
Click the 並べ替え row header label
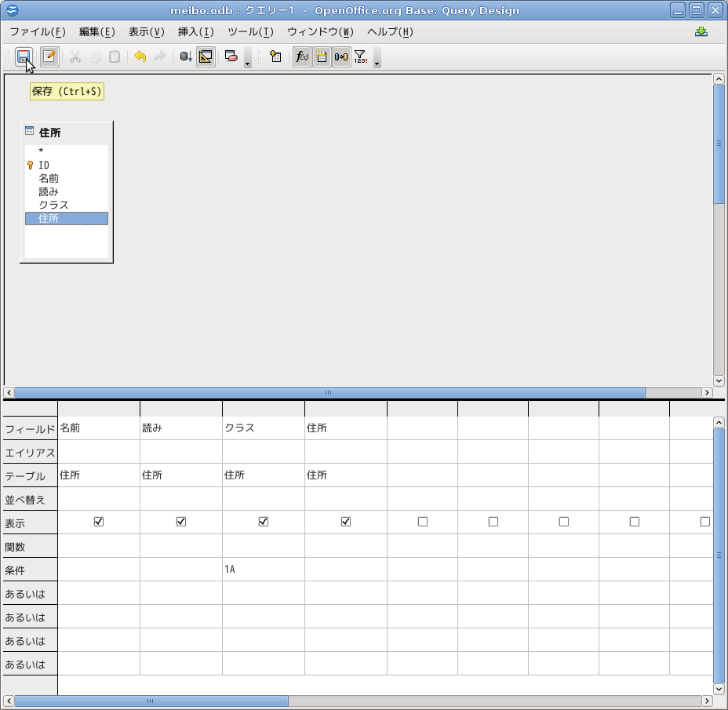(x=26, y=499)
